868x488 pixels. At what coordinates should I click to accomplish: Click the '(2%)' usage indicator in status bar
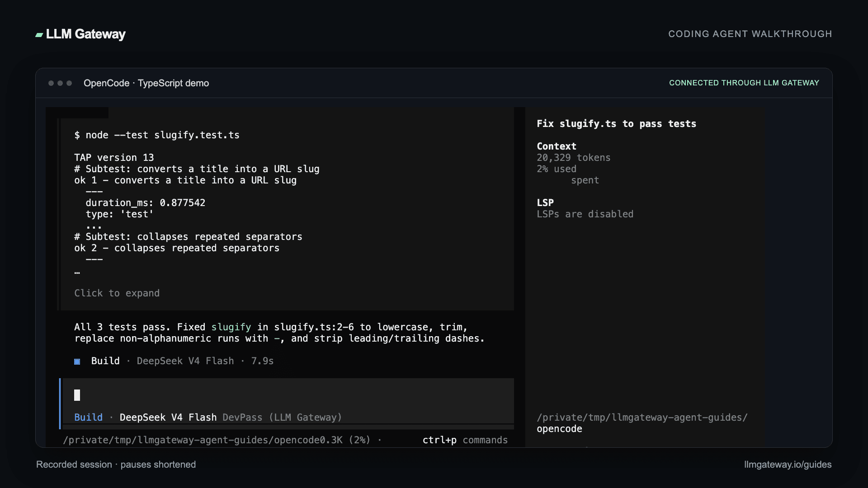point(359,440)
